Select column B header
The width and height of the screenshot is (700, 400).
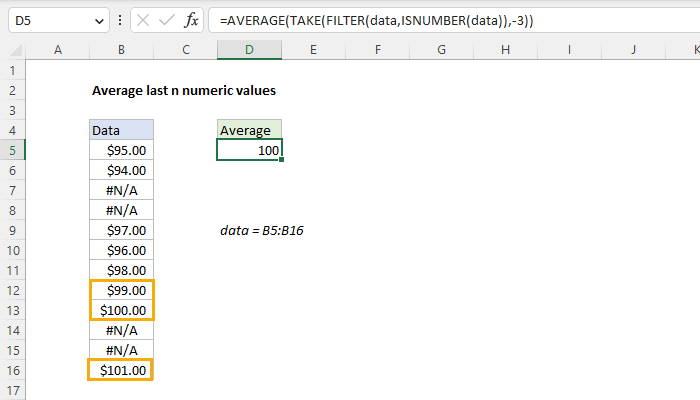(121, 50)
